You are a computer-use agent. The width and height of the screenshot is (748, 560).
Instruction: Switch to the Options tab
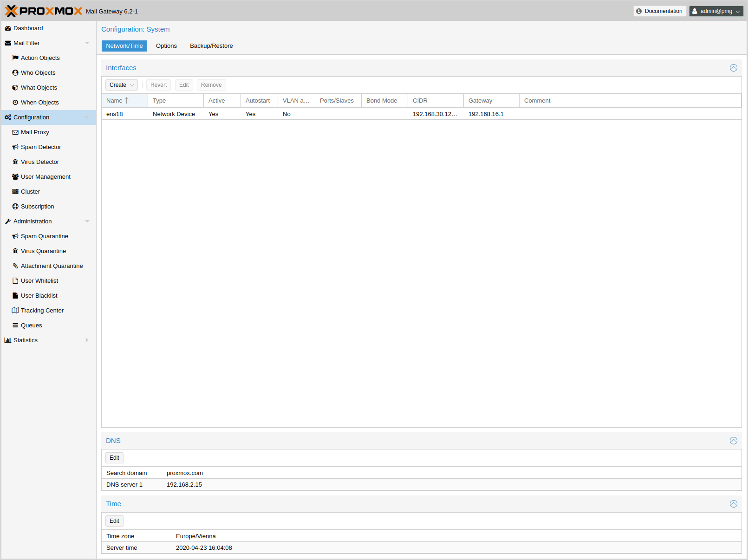coord(166,46)
